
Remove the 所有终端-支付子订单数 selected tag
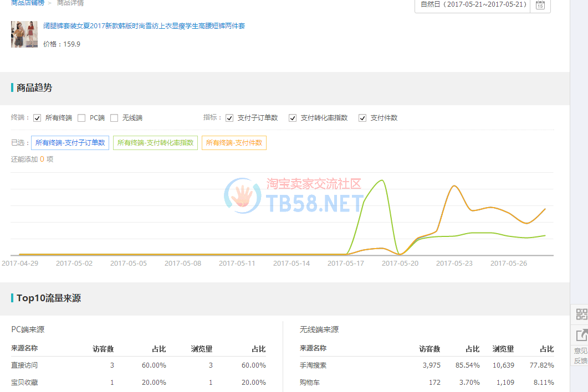point(70,143)
